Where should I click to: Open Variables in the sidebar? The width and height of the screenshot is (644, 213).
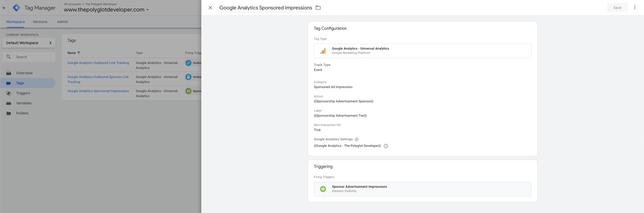(x=24, y=103)
